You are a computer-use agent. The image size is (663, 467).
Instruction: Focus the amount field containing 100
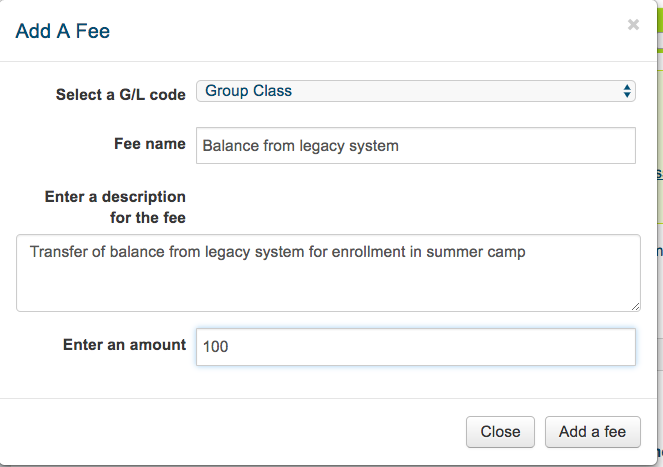[x=415, y=347]
